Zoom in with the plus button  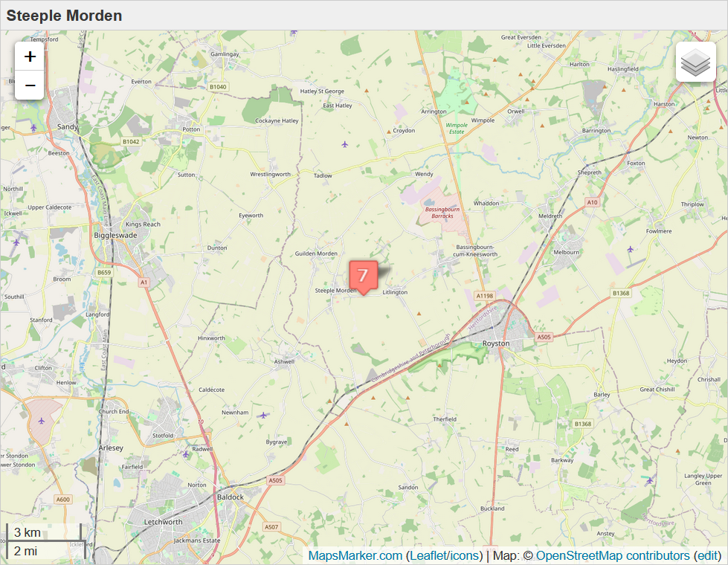(x=30, y=56)
